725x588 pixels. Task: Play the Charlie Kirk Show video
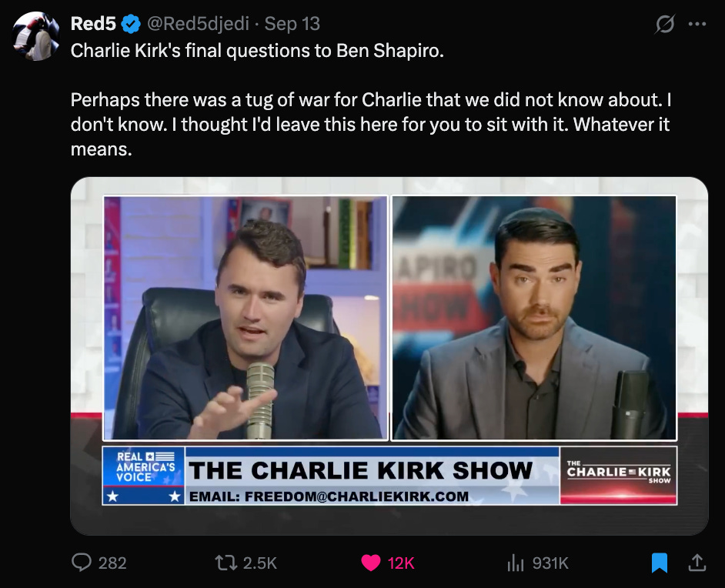tap(389, 356)
